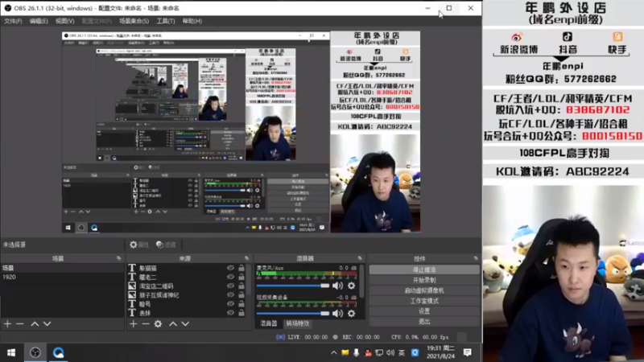Screen dimensions: 644x362
Task: Switch to the 混音器 tab
Action: tap(269, 323)
